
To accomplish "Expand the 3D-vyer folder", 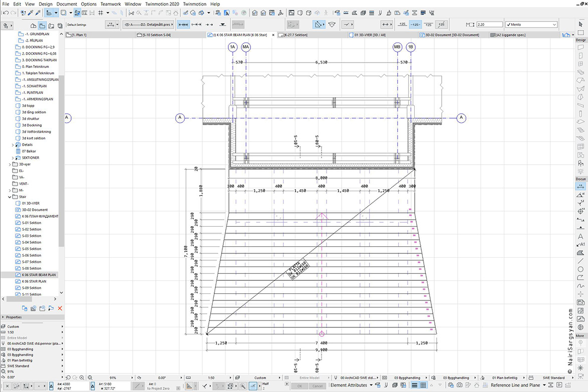I will (x=10, y=164).
